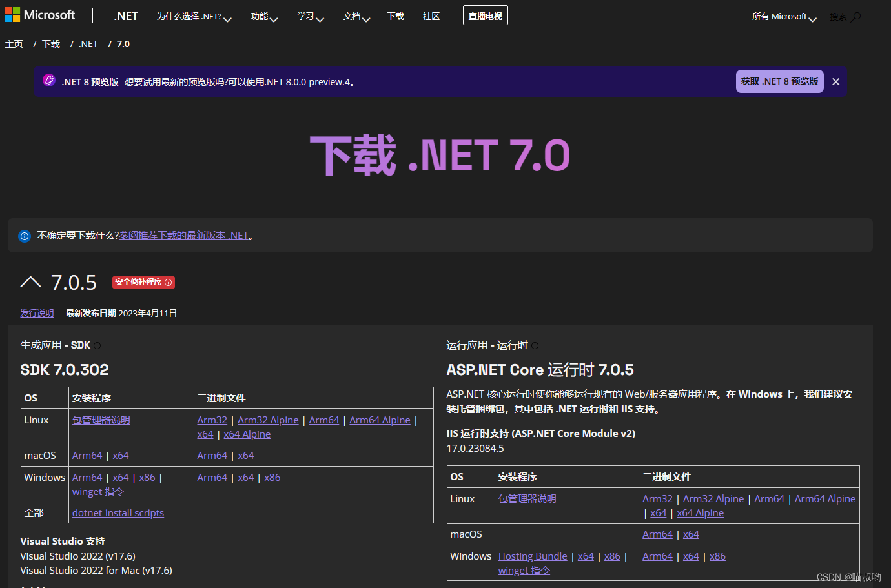
Task: Go to .NET in breadcrumb
Action: 88,44
